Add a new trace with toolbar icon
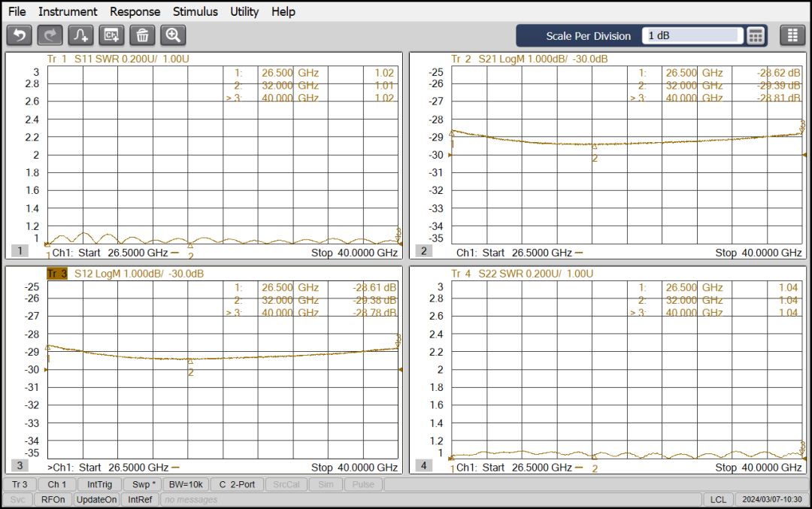The image size is (812, 509). coord(80,36)
